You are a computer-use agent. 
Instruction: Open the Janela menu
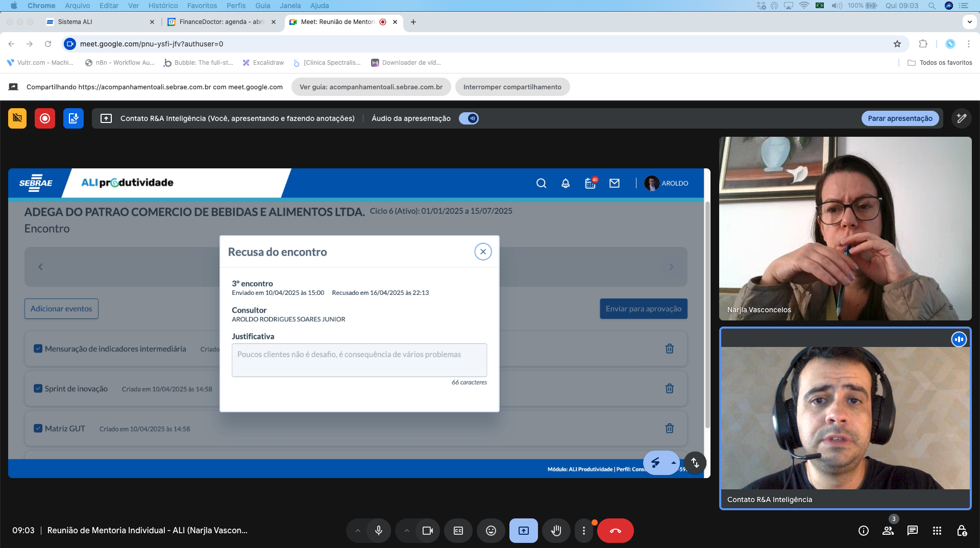(x=290, y=6)
